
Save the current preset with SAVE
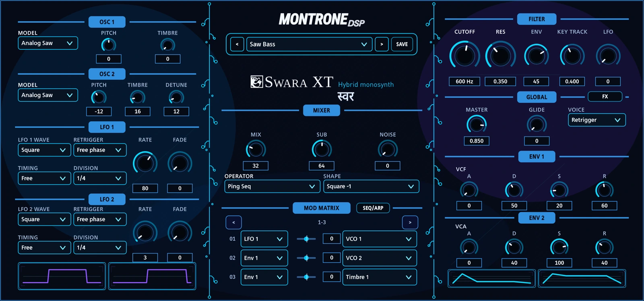point(402,44)
